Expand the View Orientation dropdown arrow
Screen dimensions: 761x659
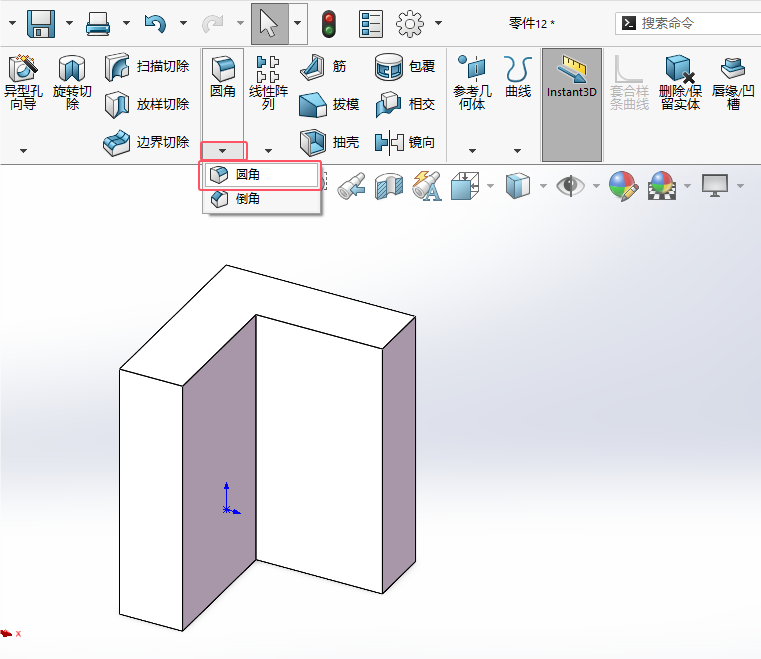[x=490, y=186]
